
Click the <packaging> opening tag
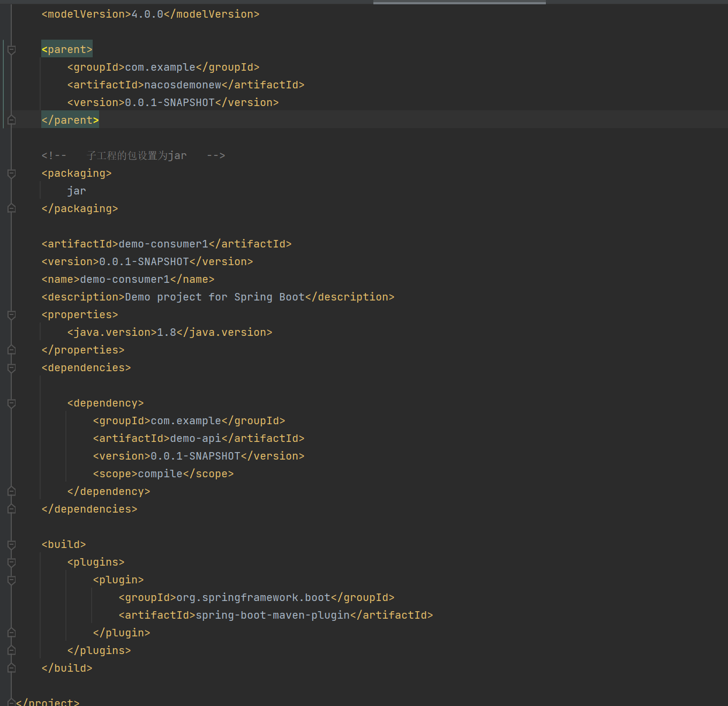[77, 174]
